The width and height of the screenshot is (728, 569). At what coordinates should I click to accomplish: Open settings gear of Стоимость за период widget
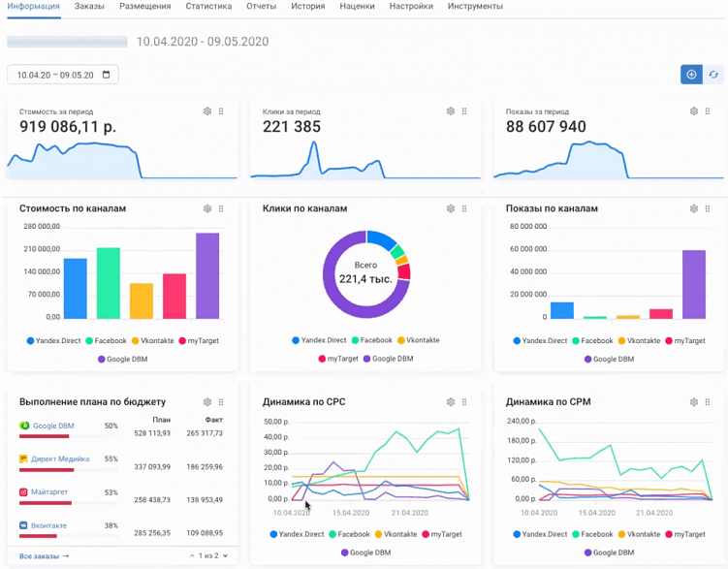pos(207,111)
